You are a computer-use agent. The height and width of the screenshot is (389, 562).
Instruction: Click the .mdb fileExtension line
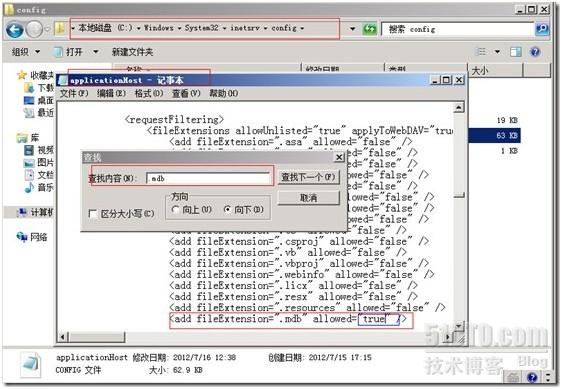[x=288, y=319]
